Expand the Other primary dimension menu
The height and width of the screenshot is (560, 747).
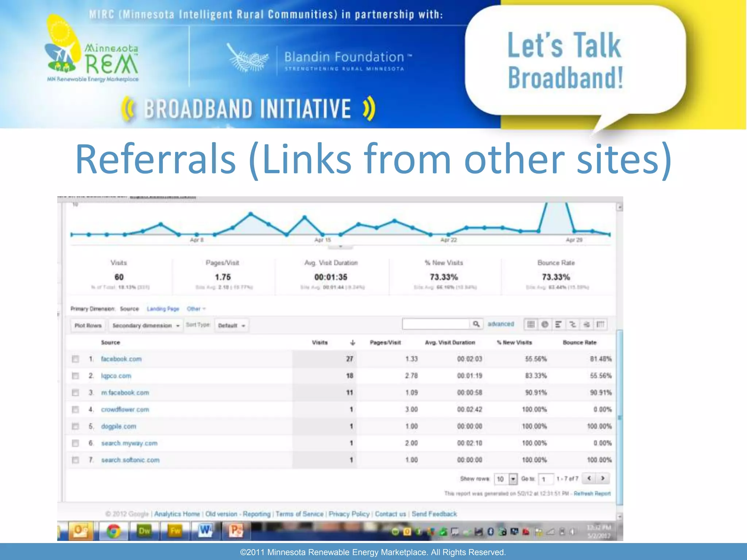pyautogui.click(x=196, y=309)
